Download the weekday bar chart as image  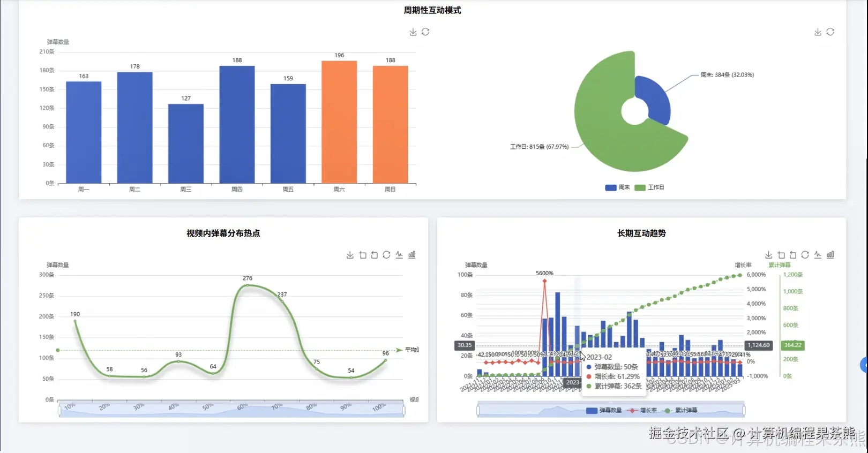[413, 32]
